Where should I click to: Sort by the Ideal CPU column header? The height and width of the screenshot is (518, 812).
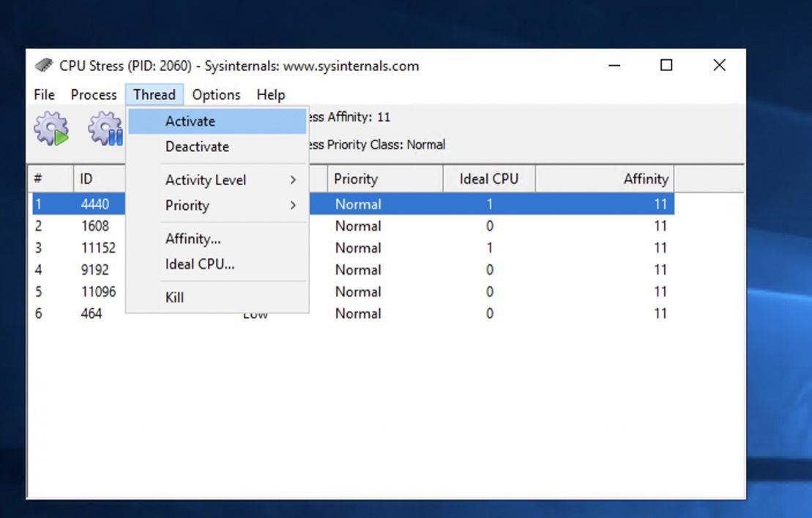click(x=489, y=179)
